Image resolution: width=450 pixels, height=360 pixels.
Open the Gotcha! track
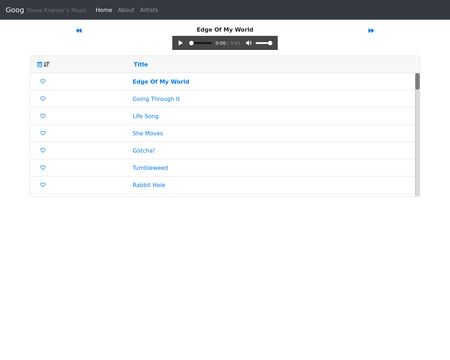coord(144,151)
